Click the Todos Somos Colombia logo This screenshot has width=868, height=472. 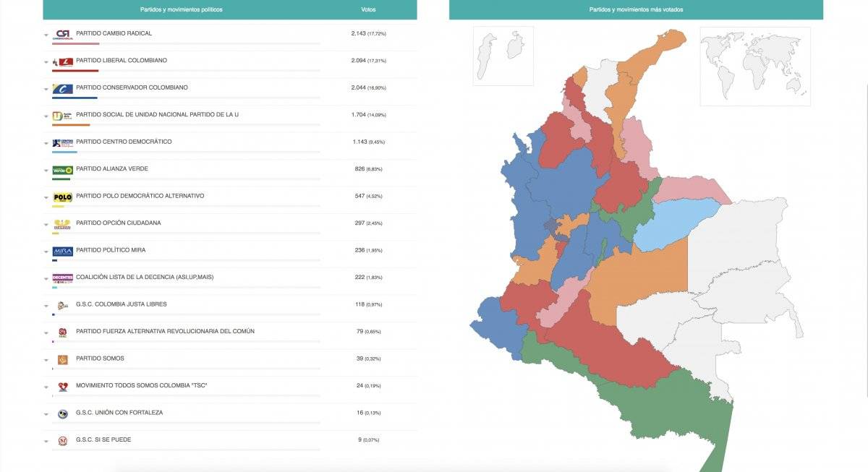click(x=63, y=387)
